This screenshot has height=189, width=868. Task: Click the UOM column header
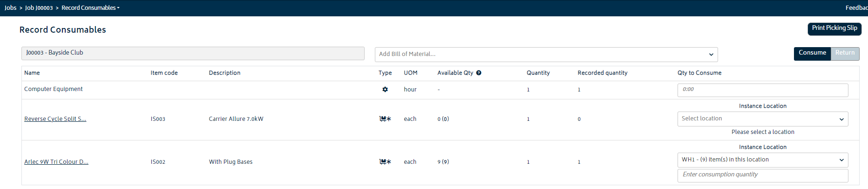[411, 73]
